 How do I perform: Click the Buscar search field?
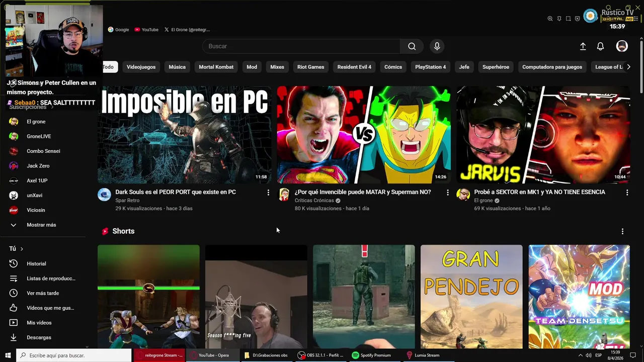301,46
